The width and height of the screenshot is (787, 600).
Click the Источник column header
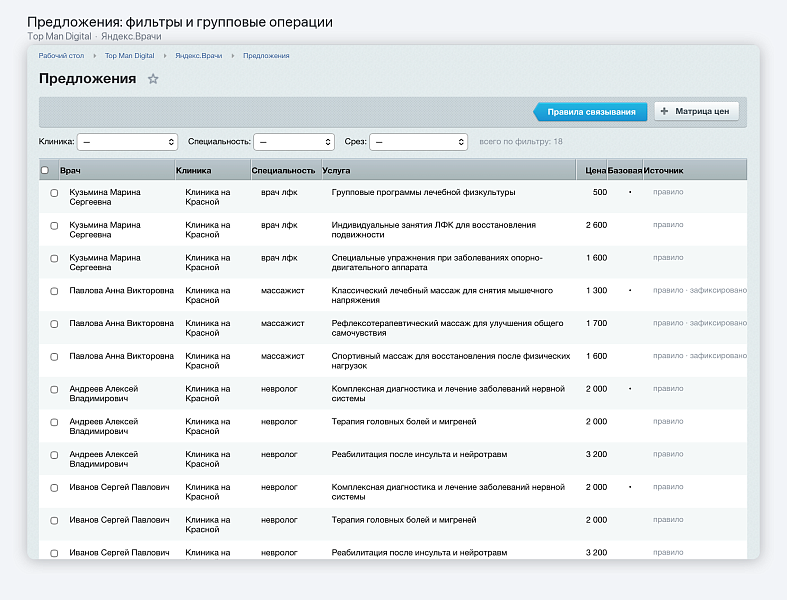click(663, 171)
